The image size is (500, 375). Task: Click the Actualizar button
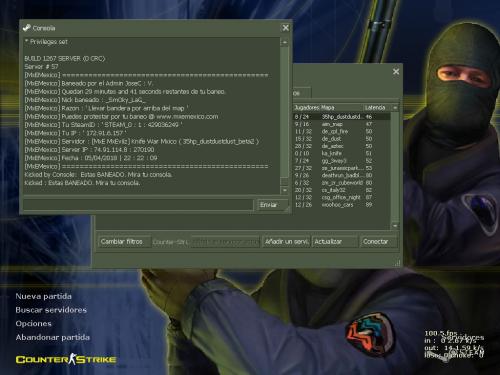coord(334,242)
